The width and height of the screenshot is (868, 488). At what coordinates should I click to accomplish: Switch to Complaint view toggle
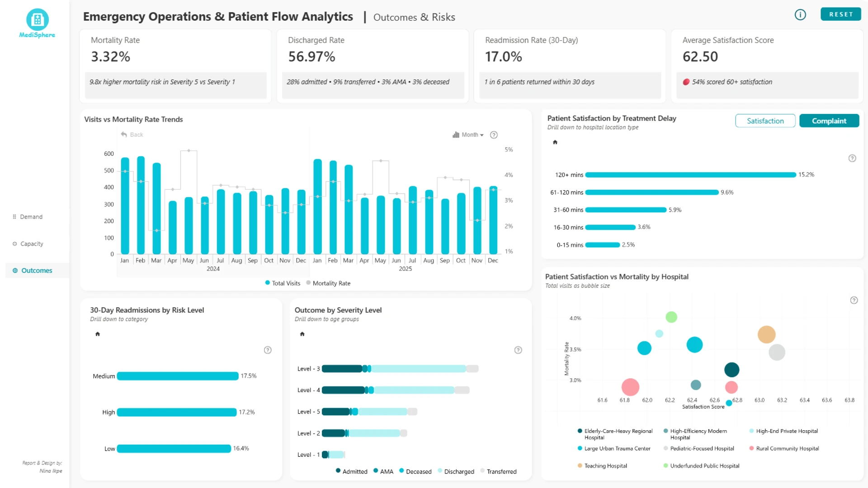click(x=829, y=121)
